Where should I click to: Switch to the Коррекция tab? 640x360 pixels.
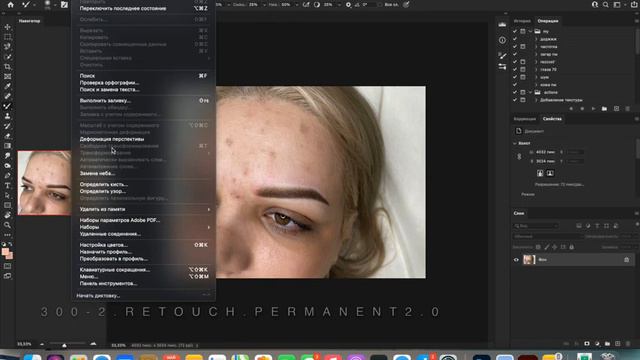click(x=524, y=119)
